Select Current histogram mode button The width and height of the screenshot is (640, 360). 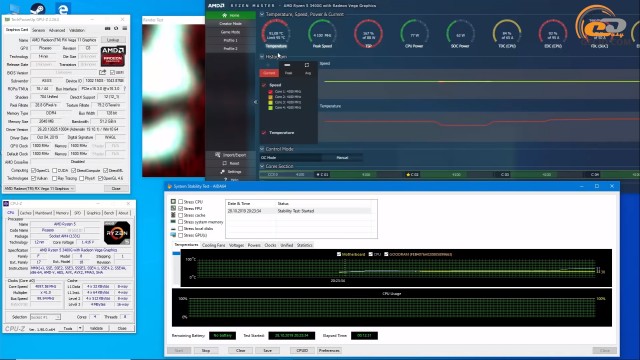pyautogui.click(x=269, y=73)
